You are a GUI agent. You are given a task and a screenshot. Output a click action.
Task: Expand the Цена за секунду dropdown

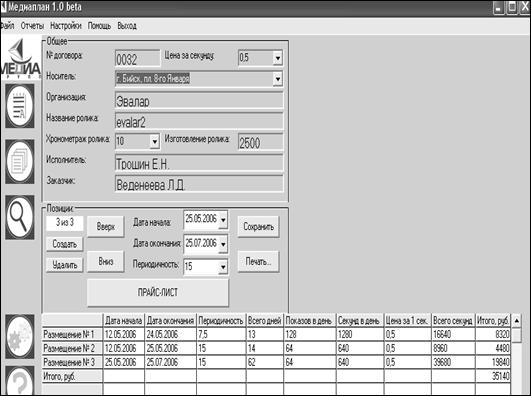tap(278, 58)
